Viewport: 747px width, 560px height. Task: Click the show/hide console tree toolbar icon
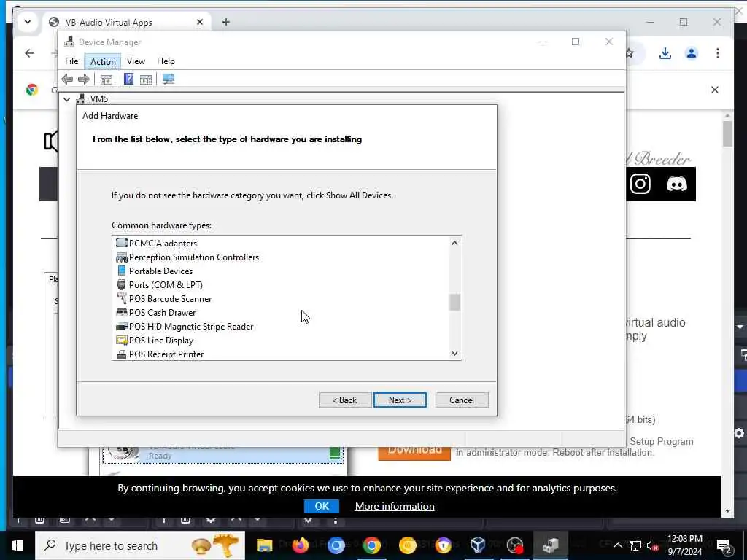[107, 79]
